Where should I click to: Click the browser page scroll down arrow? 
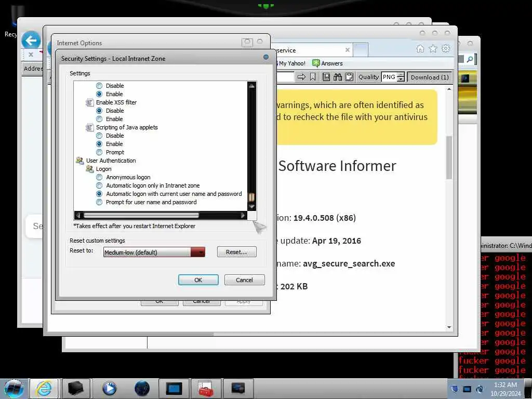pyautogui.click(x=449, y=327)
